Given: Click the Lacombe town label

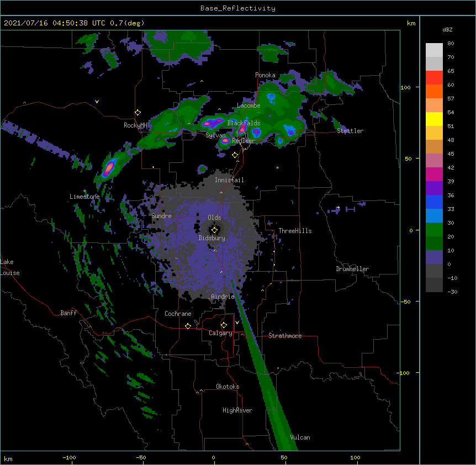Looking at the screenshot, I should [248, 105].
